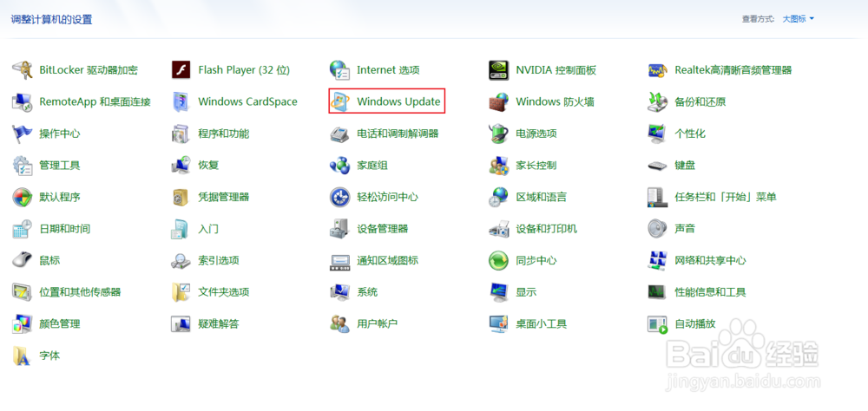The height and width of the screenshot is (411, 868).
Task: Click the Realtek高清晰音频管理器 icon
Action: 657,70
